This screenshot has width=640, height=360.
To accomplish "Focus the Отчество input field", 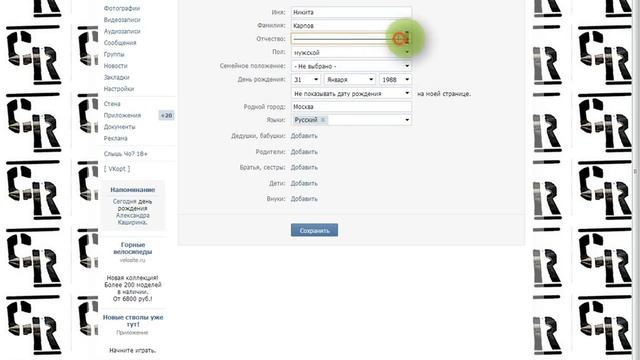I will click(x=351, y=39).
